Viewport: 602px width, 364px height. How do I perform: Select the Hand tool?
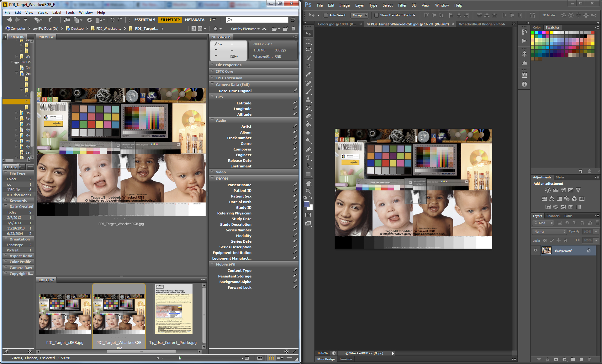(309, 183)
